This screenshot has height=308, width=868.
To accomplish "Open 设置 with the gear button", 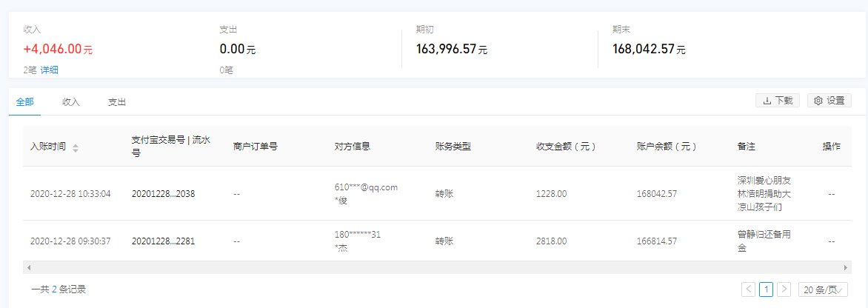I will tap(829, 101).
